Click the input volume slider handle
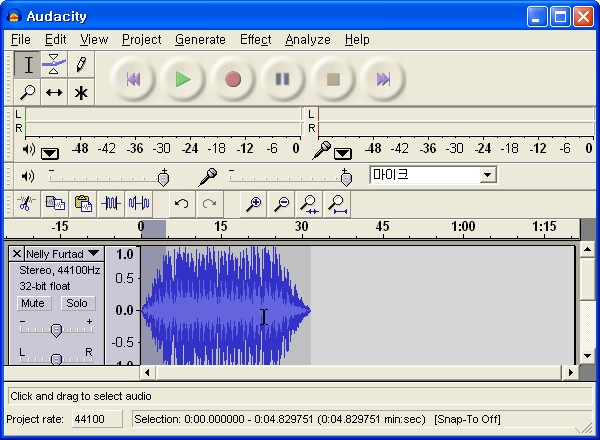This screenshot has width=600, height=440. pos(346,179)
